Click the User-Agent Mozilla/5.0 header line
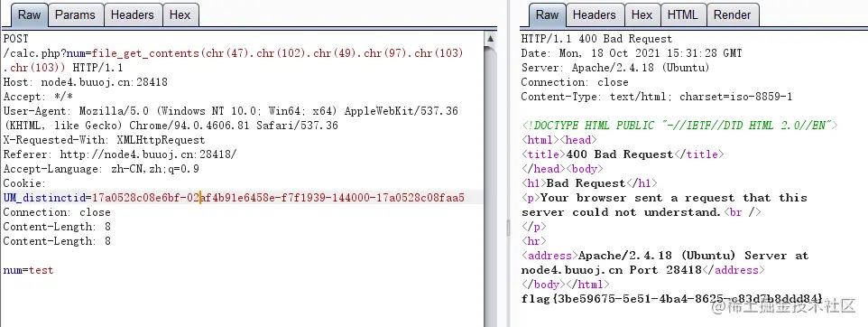Image resolution: width=868 pixels, height=327 pixels. [x=231, y=118]
